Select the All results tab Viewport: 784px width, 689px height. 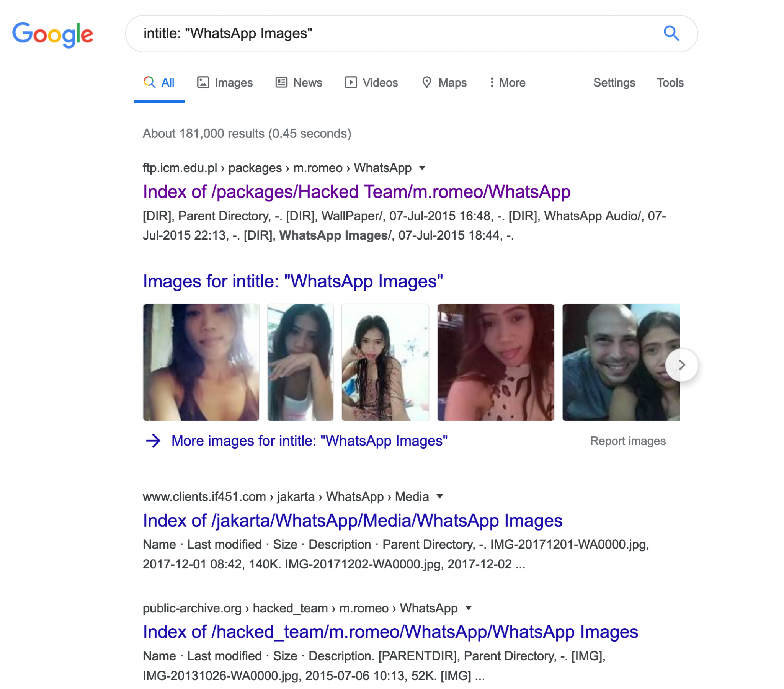point(159,82)
